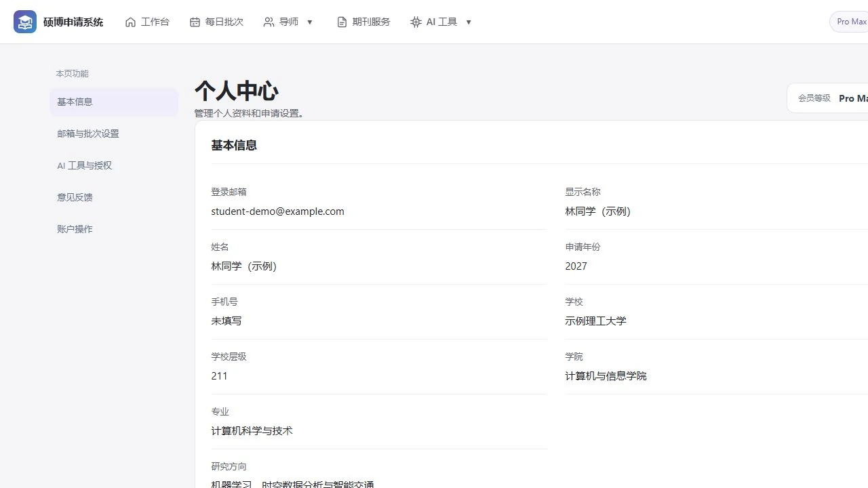Screen dimensions: 868x488
Task: Click the calendar icon beside 每日批次
Action: (195, 22)
